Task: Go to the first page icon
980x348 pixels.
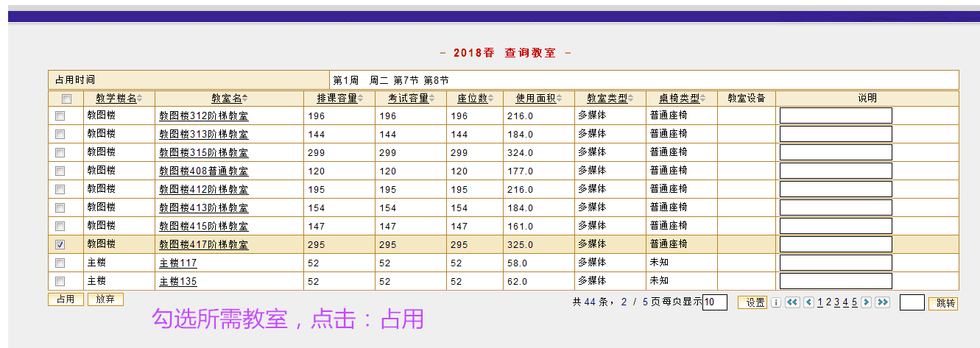Action: (x=792, y=302)
